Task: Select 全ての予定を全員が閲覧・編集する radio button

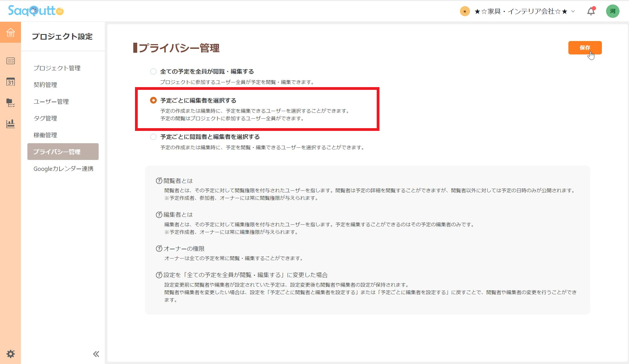Action: click(153, 71)
